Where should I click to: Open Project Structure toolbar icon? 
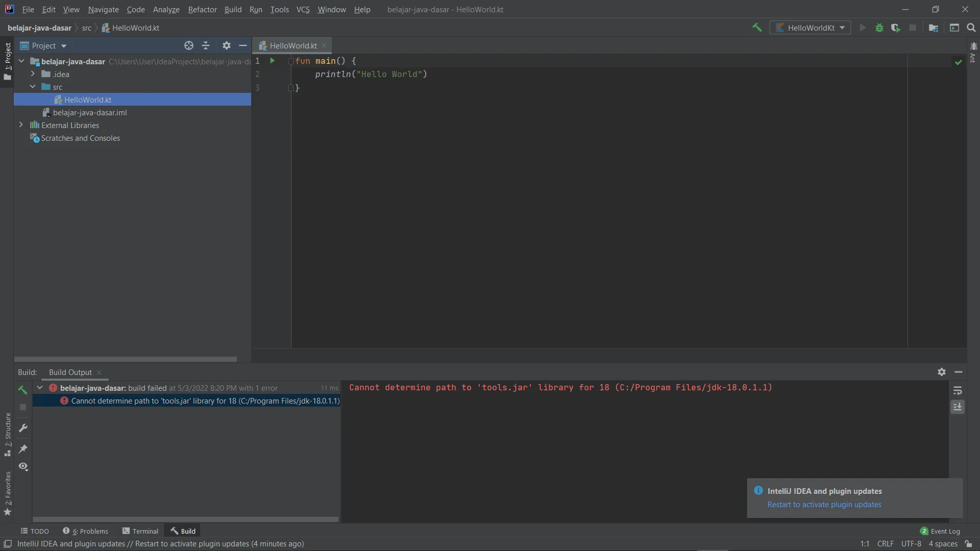pyautogui.click(x=934, y=28)
